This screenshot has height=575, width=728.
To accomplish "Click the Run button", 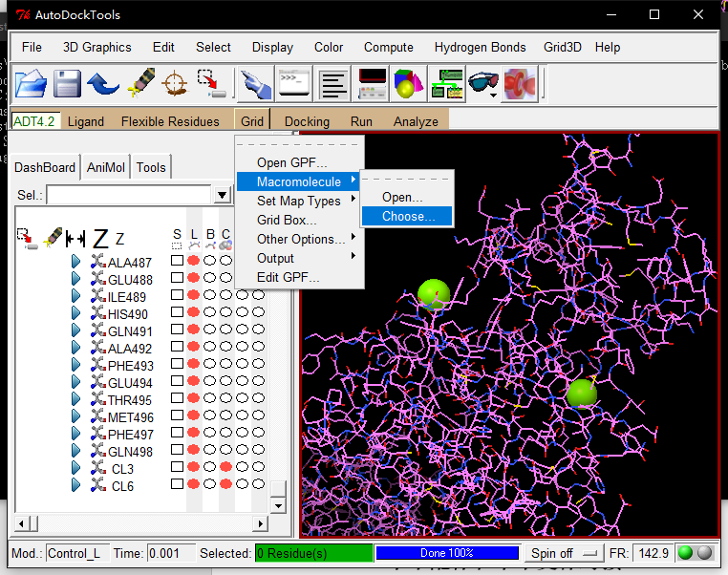I will (x=361, y=121).
